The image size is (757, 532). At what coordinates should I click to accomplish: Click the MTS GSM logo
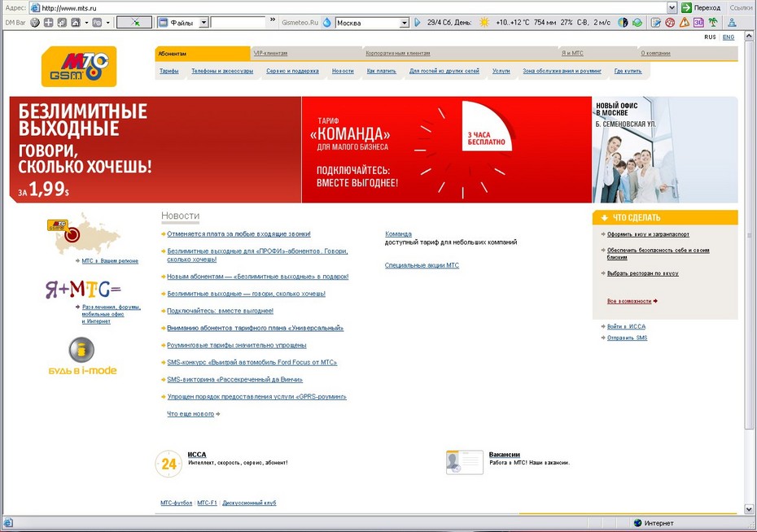(79, 67)
